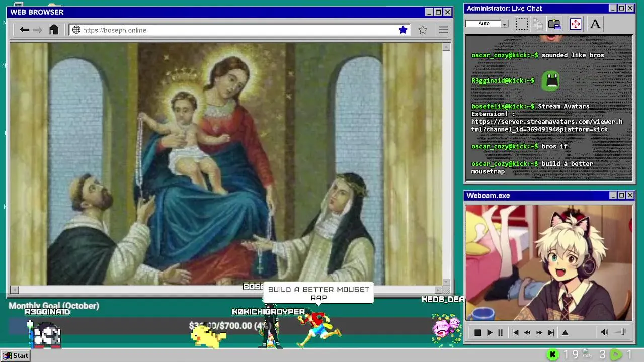The width and height of the screenshot is (644, 362).
Task: Minimize the Live Chat window
Action: pos(613,8)
